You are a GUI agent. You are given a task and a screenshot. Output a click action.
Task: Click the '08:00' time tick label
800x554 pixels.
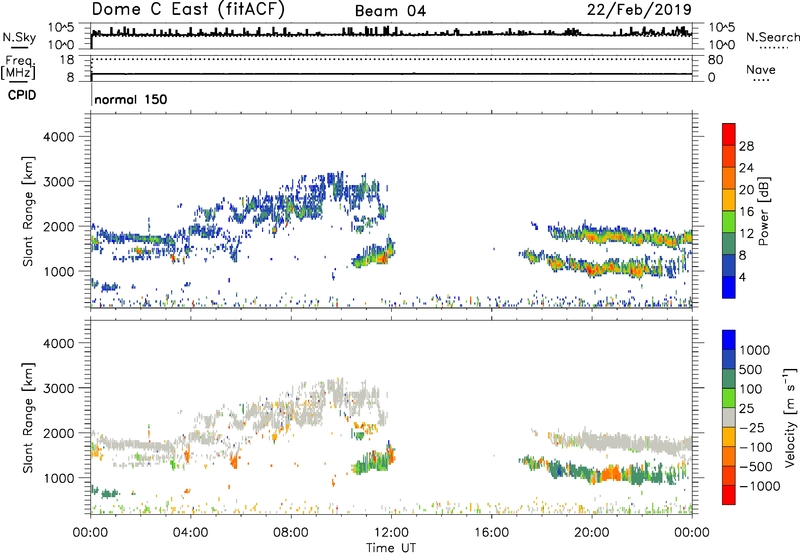pos(291,533)
